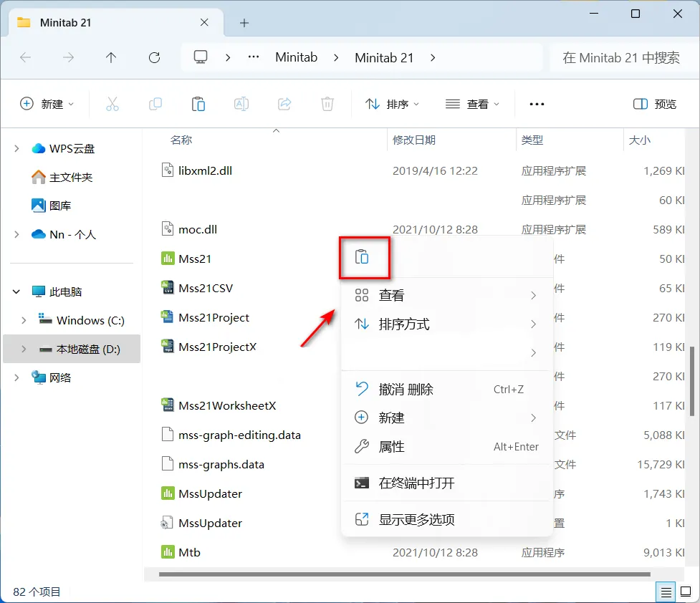Image resolution: width=700 pixels, height=603 pixels.
Task: Switch to large thumbnails view in the status bar
Action: coord(686,592)
